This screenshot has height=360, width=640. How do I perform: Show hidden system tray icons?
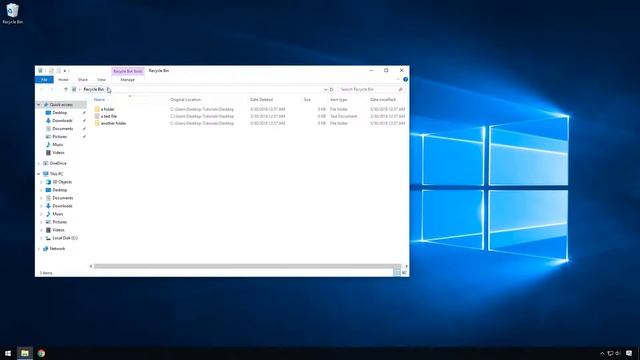click(602, 353)
